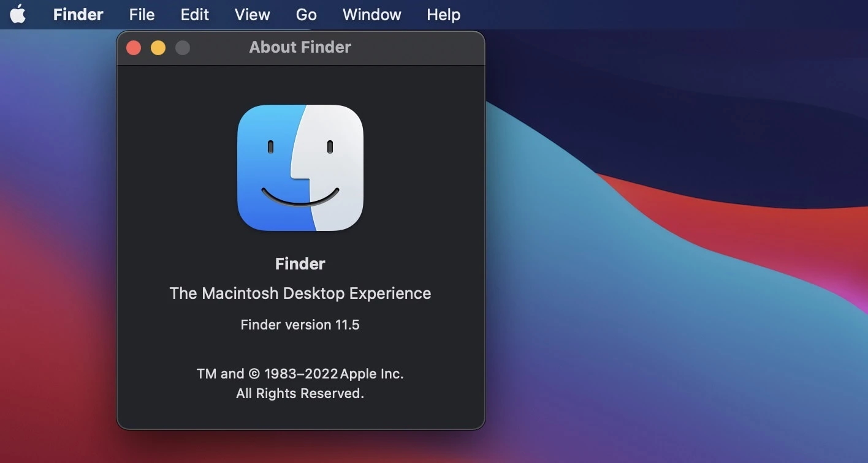This screenshot has height=463, width=868.
Task: Open the Apple menu
Action: (18, 14)
